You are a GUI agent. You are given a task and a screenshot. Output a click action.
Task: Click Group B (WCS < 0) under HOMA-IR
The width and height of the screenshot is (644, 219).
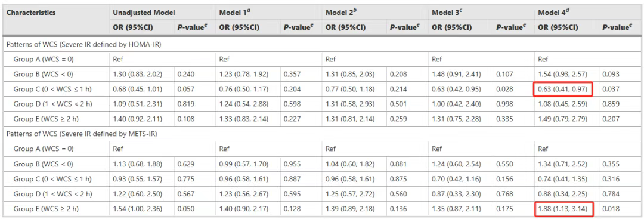[44, 75]
